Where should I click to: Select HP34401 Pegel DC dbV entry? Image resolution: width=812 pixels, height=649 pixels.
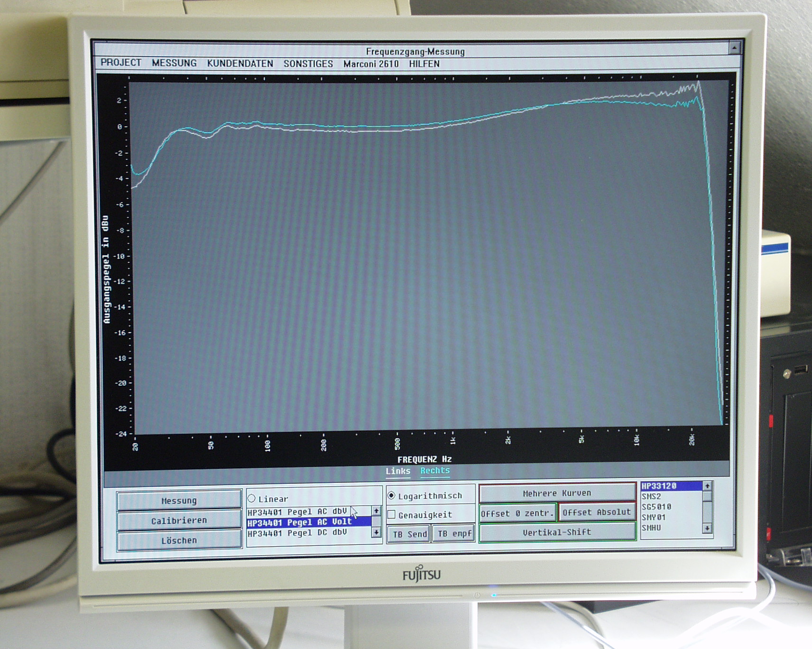[x=308, y=533]
